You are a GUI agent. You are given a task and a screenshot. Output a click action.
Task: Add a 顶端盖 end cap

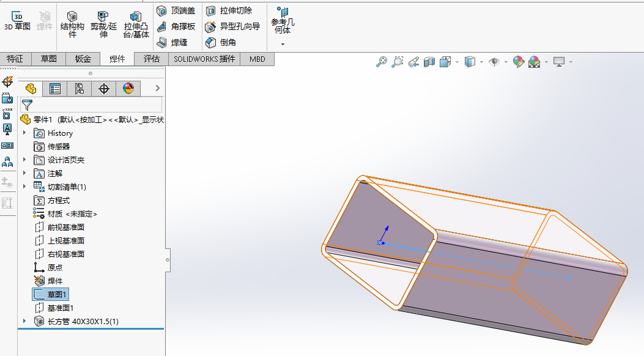point(176,10)
